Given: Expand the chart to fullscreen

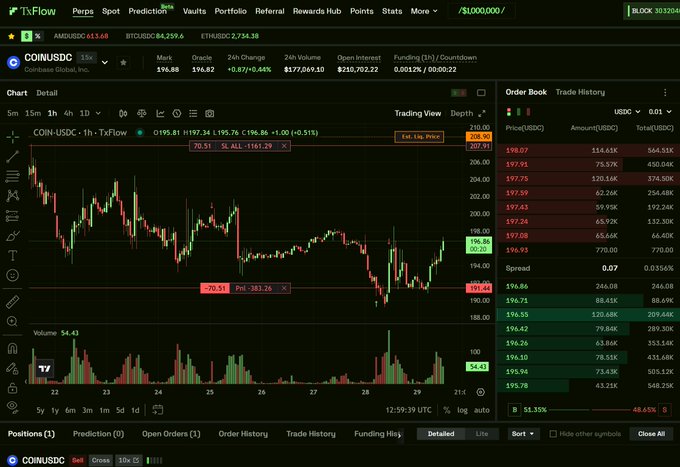Looking at the screenshot, I should [x=481, y=114].
